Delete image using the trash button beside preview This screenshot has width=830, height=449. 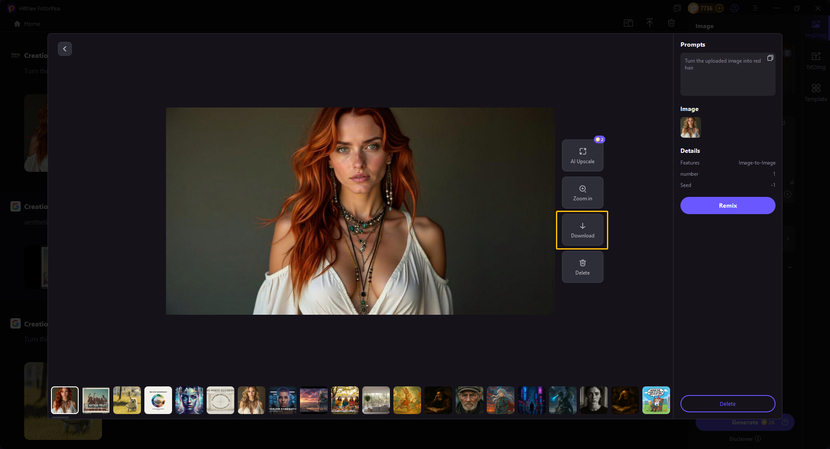(x=582, y=267)
